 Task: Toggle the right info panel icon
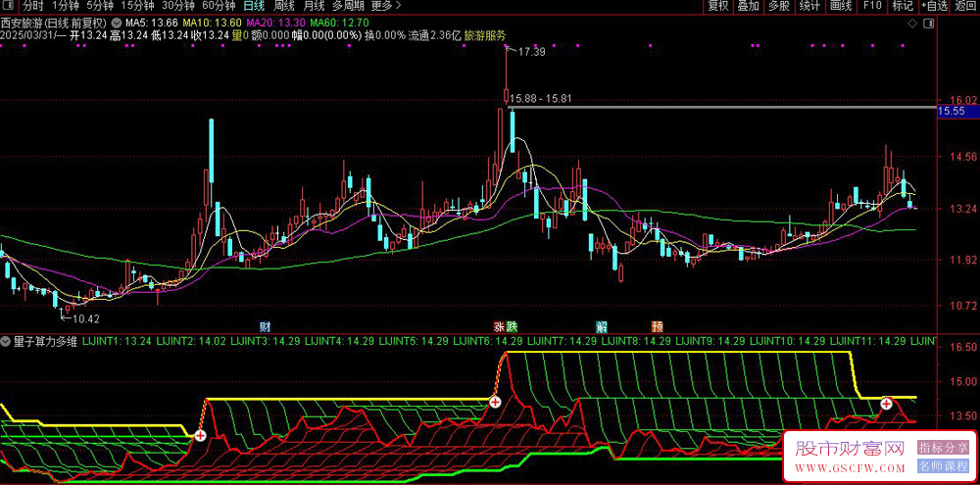coord(928,24)
